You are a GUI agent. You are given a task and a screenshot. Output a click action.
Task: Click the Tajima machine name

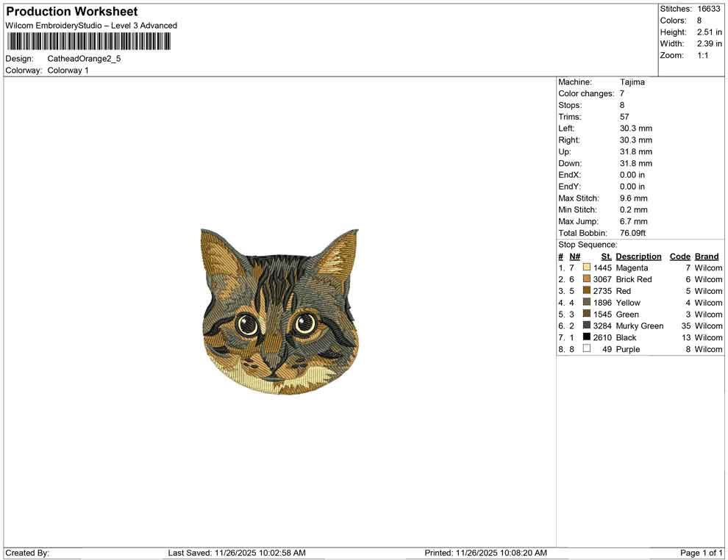[x=633, y=82]
